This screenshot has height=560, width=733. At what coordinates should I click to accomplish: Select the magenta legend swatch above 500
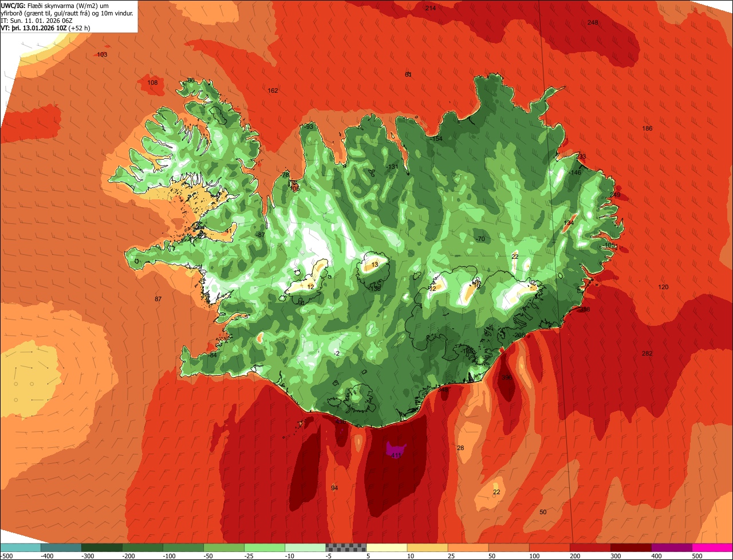coord(712,547)
